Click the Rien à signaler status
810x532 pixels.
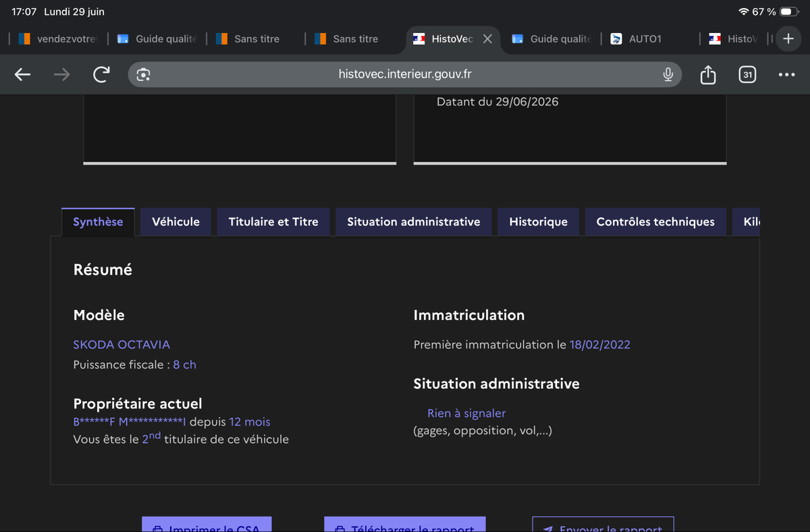tap(466, 413)
